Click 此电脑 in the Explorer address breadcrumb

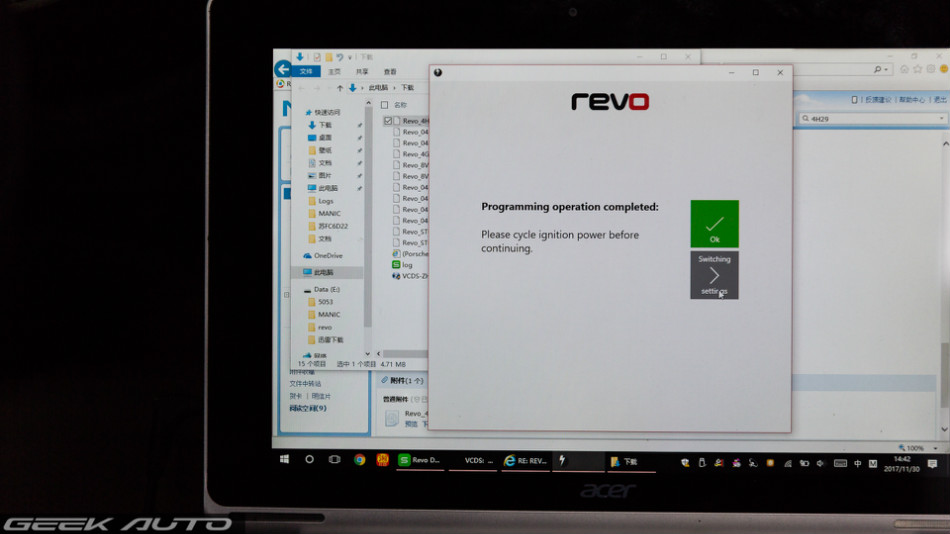tap(378, 88)
